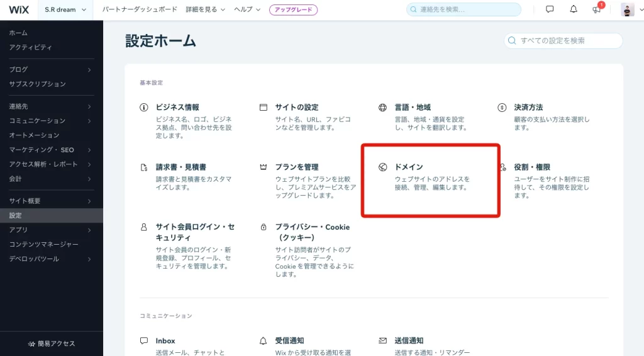
Task: Expand the ヘルプ dropdown
Action: 247,9
